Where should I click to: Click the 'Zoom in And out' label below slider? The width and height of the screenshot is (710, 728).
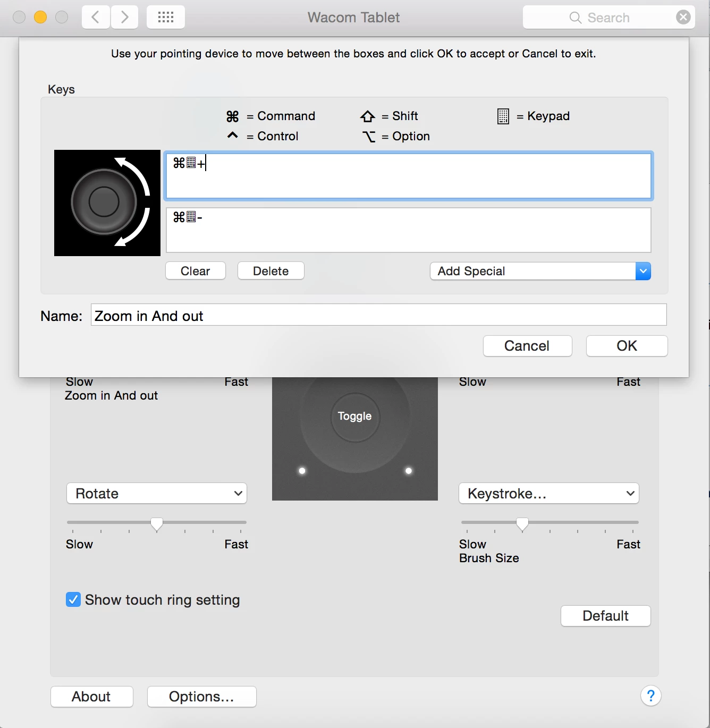tap(111, 395)
